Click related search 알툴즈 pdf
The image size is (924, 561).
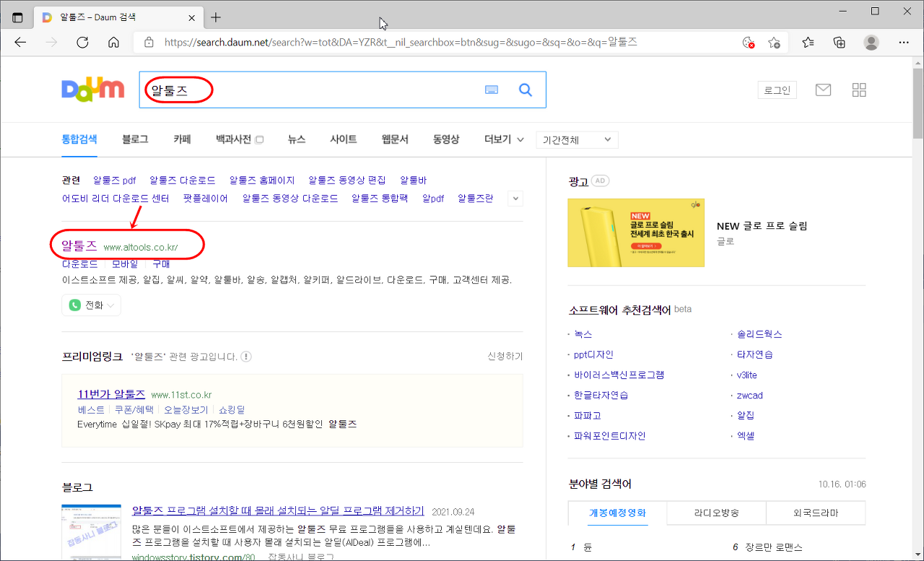115,180
